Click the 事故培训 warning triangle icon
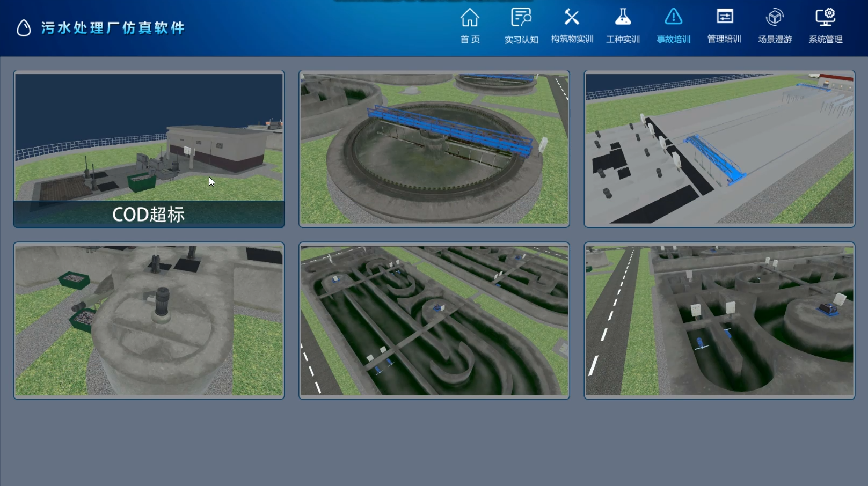 click(673, 18)
